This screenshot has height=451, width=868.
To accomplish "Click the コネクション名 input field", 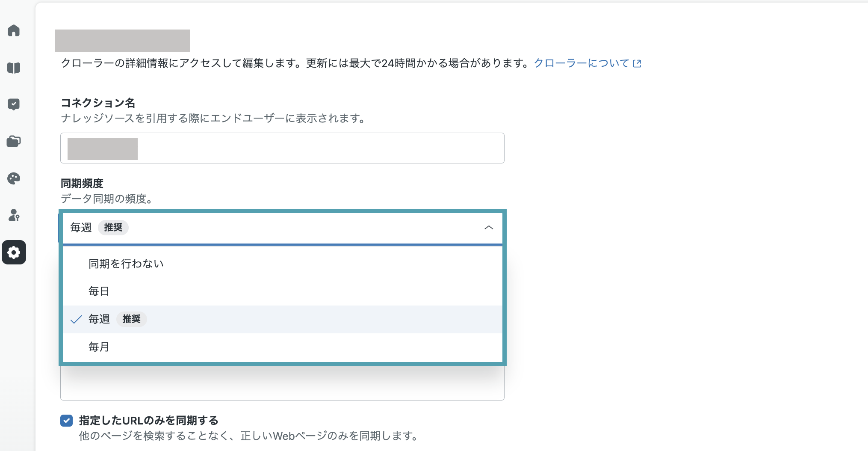I will [282, 148].
